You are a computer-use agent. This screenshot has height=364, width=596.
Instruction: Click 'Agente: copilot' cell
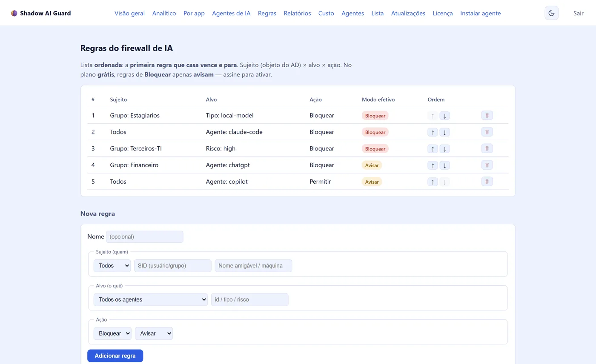point(226,182)
